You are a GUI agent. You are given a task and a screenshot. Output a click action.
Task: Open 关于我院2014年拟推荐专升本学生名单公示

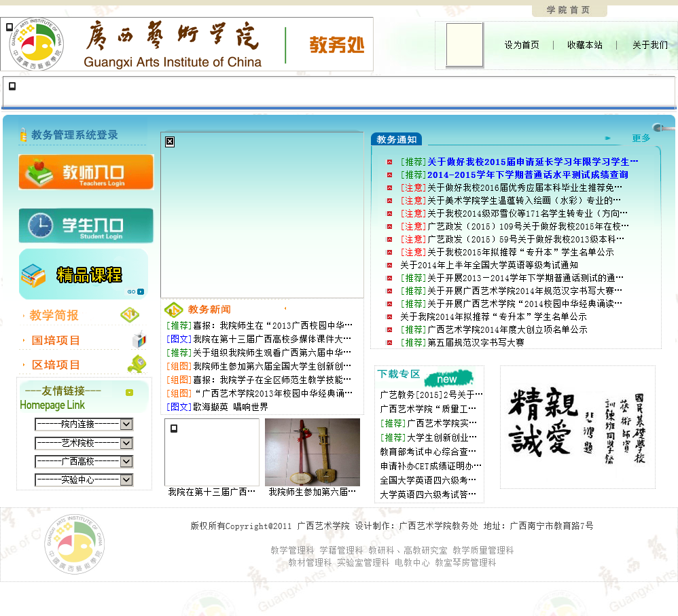[493, 317]
